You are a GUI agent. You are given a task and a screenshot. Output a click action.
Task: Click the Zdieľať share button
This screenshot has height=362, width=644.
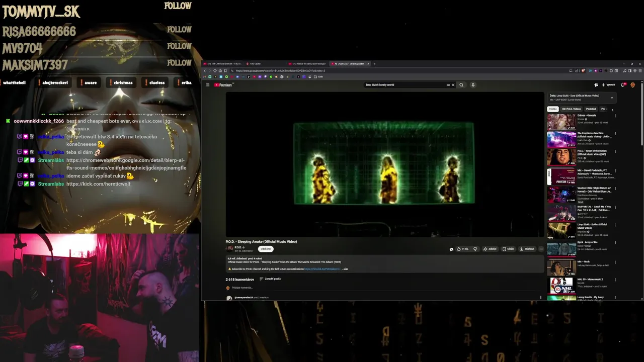click(490, 249)
